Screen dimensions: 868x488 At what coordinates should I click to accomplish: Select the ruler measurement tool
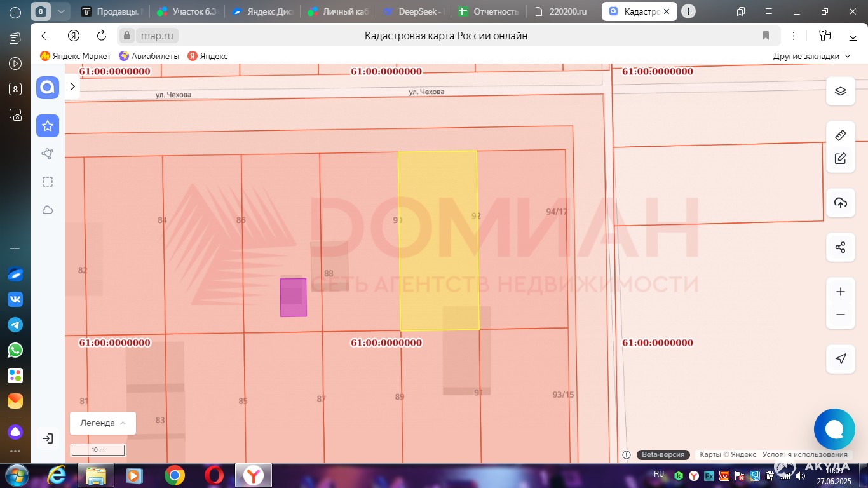(x=840, y=135)
